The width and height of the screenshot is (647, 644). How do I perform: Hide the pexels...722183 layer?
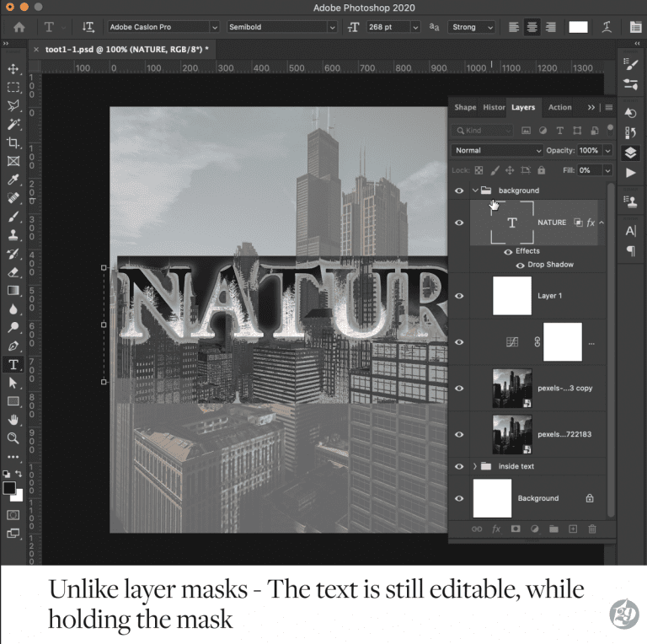coord(459,435)
